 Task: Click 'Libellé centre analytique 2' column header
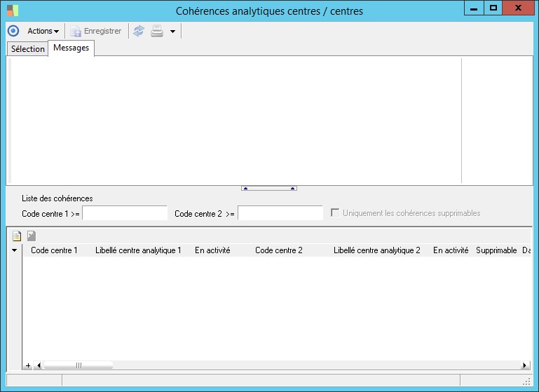(x=376, y=250)
